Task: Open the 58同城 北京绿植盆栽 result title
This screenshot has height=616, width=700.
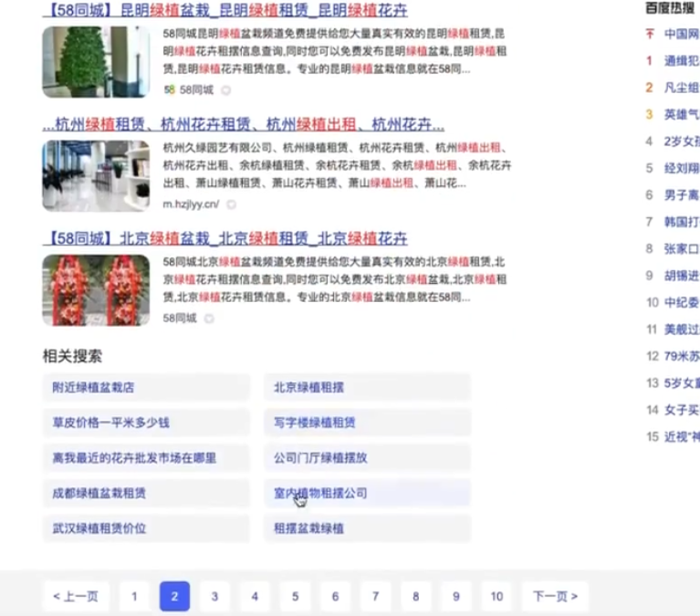Action: coord(225,238)
